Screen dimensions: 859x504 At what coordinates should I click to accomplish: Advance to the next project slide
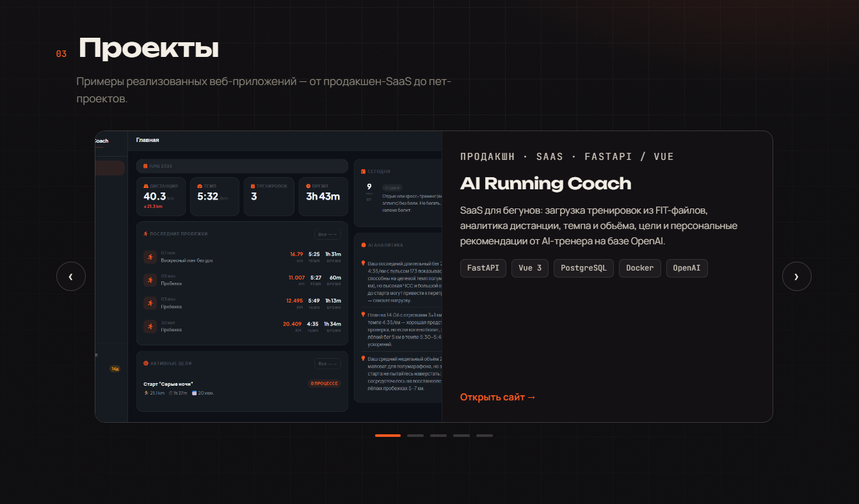coord(797,276)
